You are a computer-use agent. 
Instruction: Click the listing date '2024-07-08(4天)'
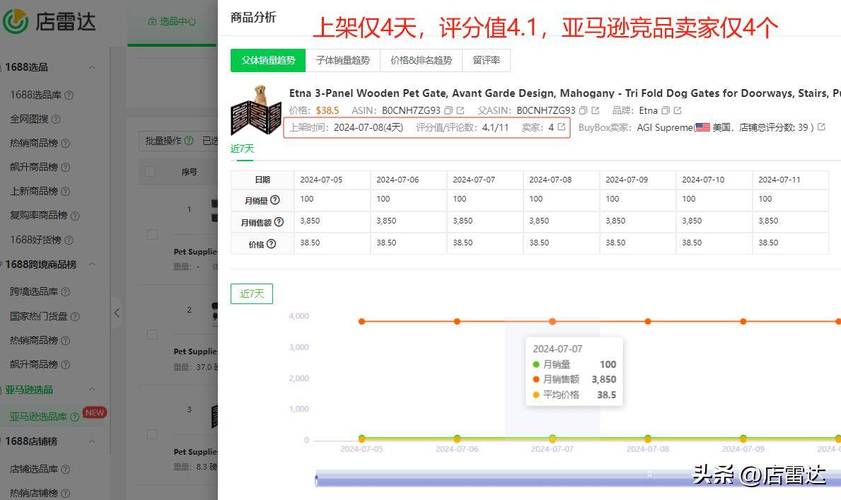point(368,127)
